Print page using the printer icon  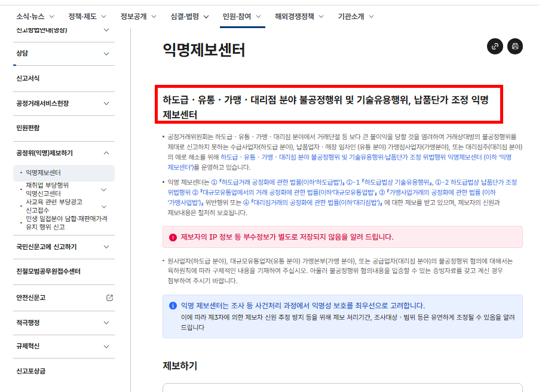coord(515,47)
